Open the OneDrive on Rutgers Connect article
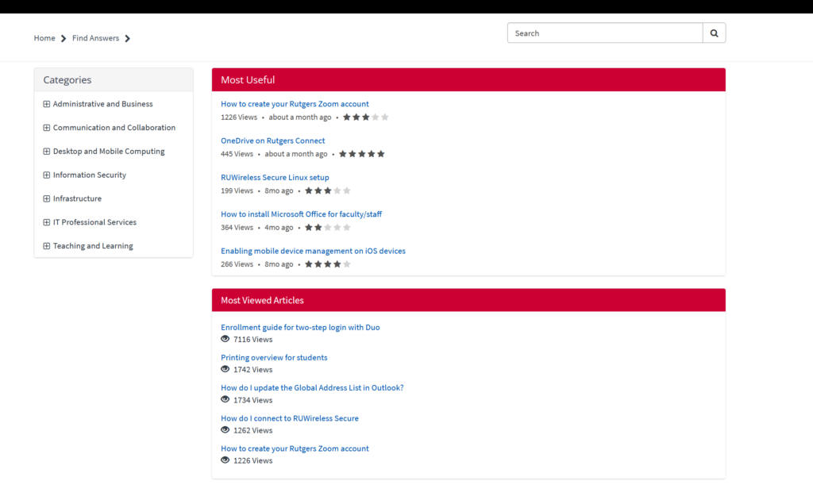Image resolution: width=813 pixels, height=504 pixels. (x=274, y=140)
